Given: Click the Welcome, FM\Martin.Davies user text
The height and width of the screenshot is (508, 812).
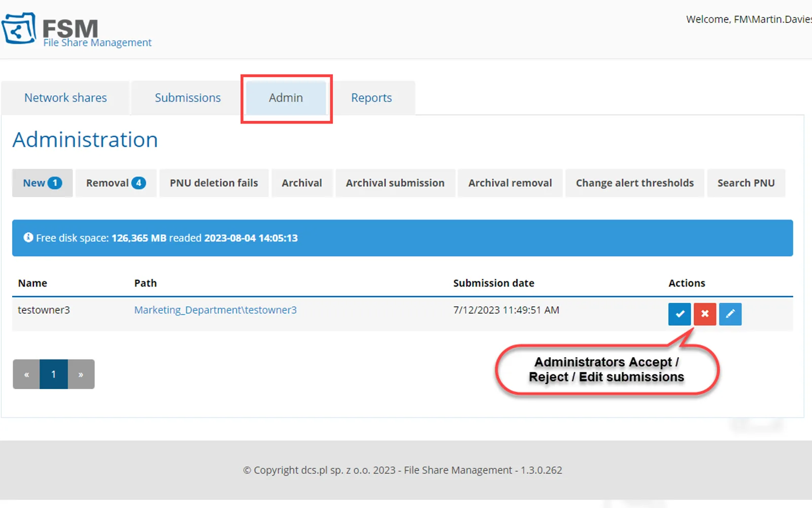Looking at the screenshot, I should click(x=749, y=19).
